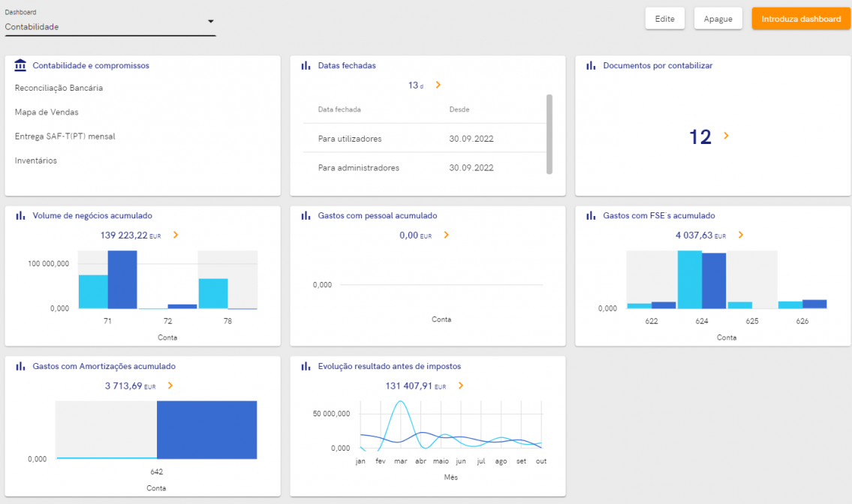Click the chart icon beside Volume de negócios acumulado
The image size is (852, 504).
(20, 215)
